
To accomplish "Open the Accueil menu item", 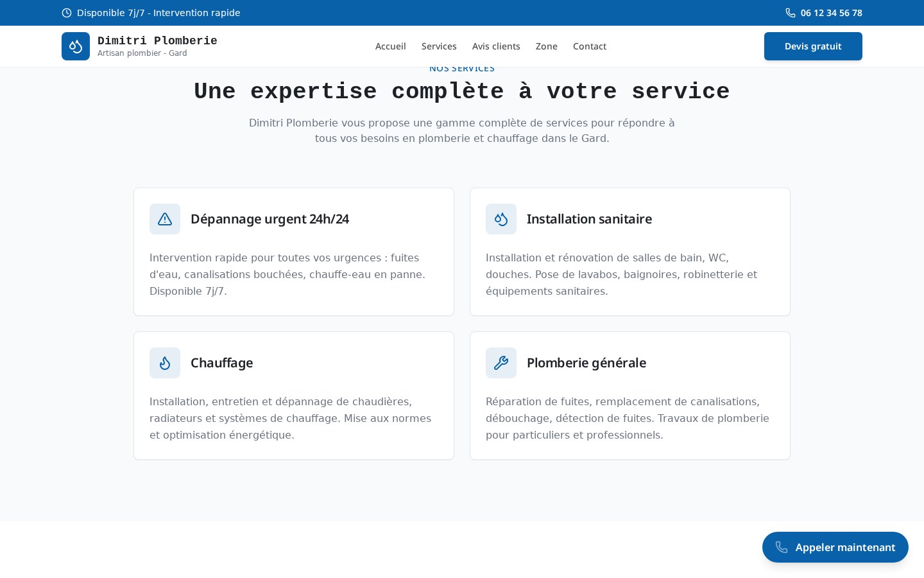I will coord(391,46).
